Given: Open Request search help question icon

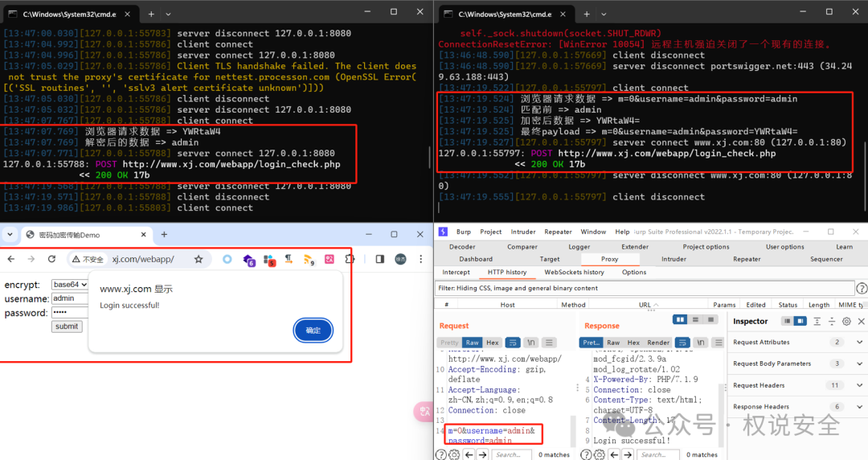Looking at the screenshot, I should pyautogui.click(x=440, y=454).
